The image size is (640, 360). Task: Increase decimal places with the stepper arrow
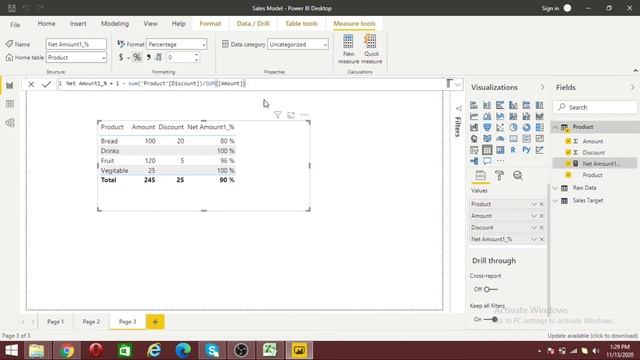click(196, 55)
